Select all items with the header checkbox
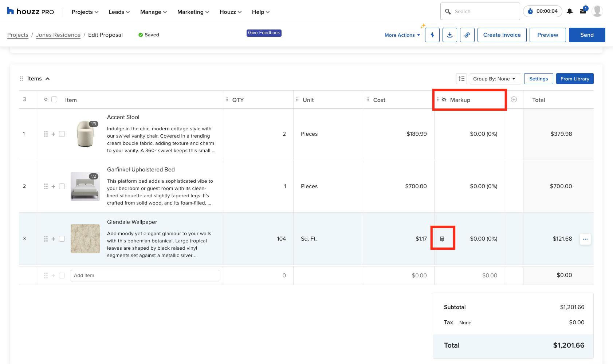 [54, 99]
